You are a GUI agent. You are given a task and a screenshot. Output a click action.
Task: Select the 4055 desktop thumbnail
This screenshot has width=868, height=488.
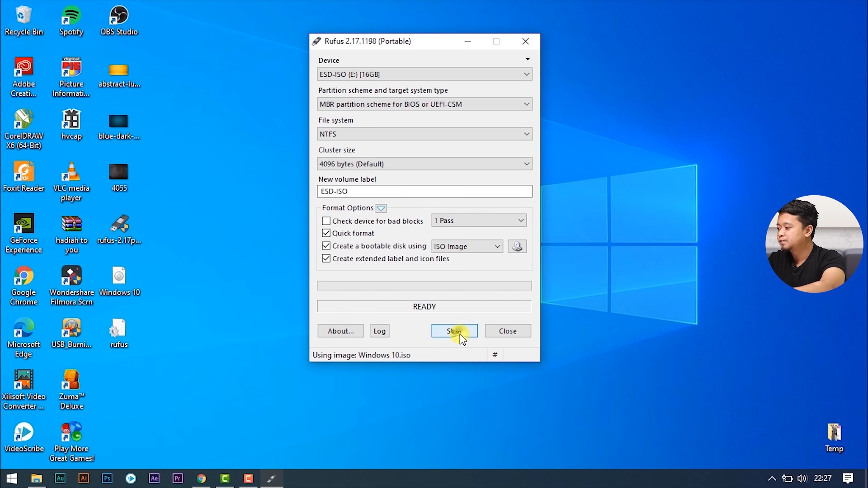119,177
